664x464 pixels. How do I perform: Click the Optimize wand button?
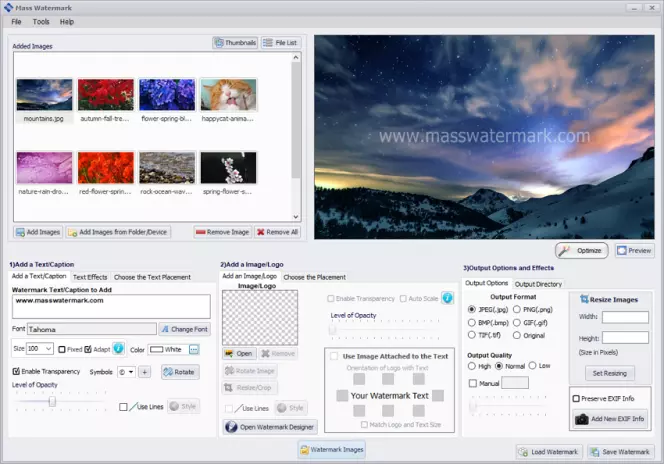[x=581, y=251]
